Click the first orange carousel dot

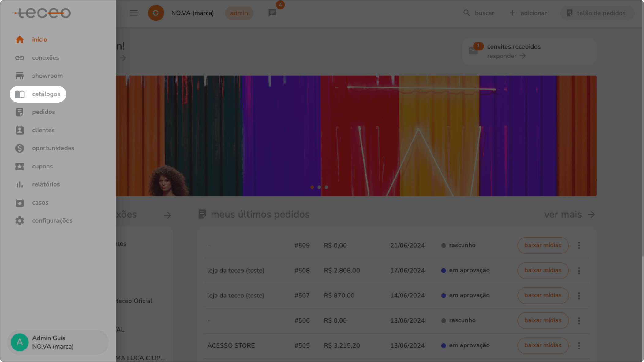(312, 187)
